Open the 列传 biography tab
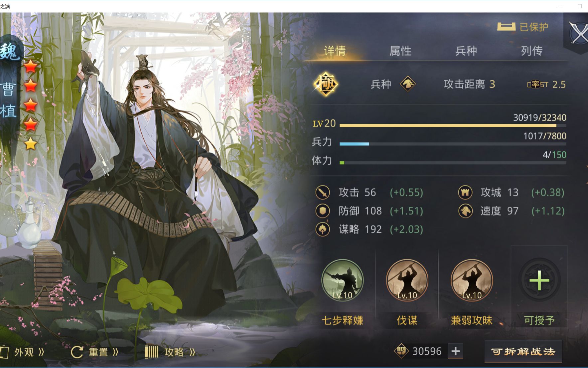This screenshot has height=368, width=588. click(x=531, y=51)
